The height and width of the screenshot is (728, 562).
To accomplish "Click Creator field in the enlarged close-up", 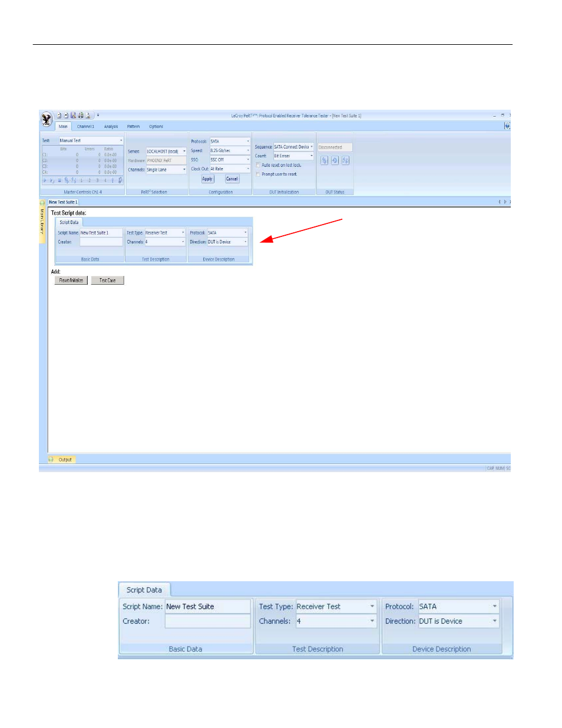I will 208,621.
